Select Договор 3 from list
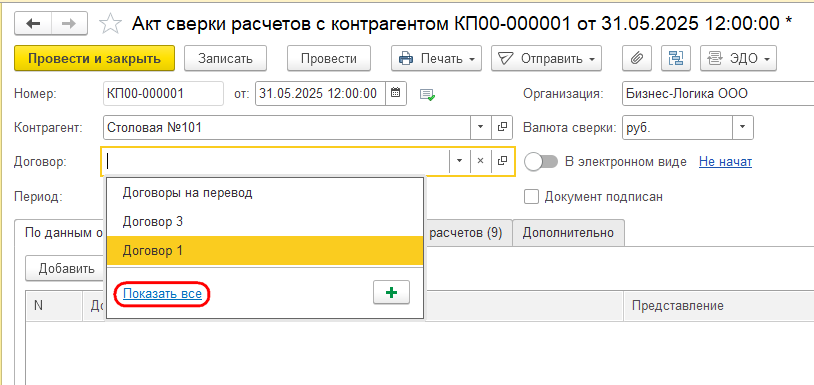 tap(265, 222)
